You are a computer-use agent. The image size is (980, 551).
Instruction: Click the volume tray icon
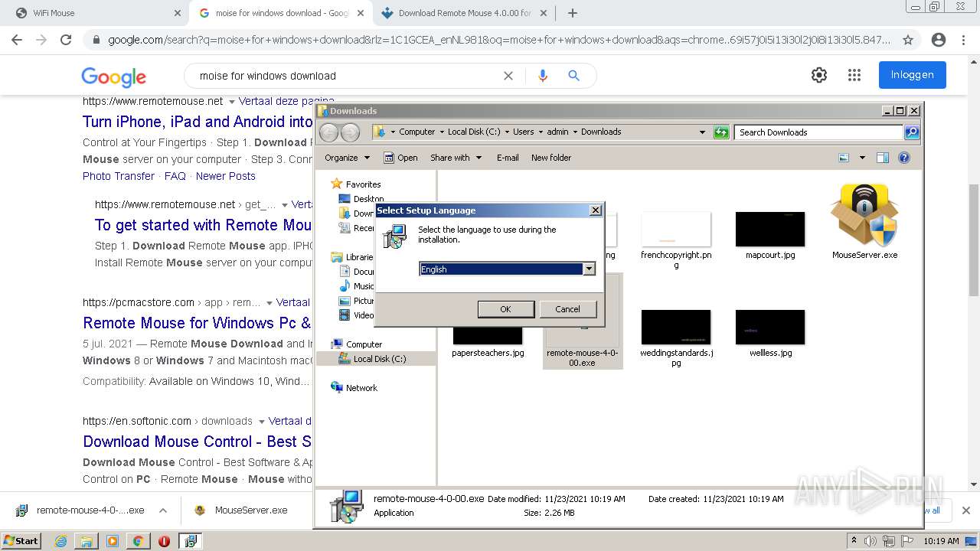pos(871,541)
